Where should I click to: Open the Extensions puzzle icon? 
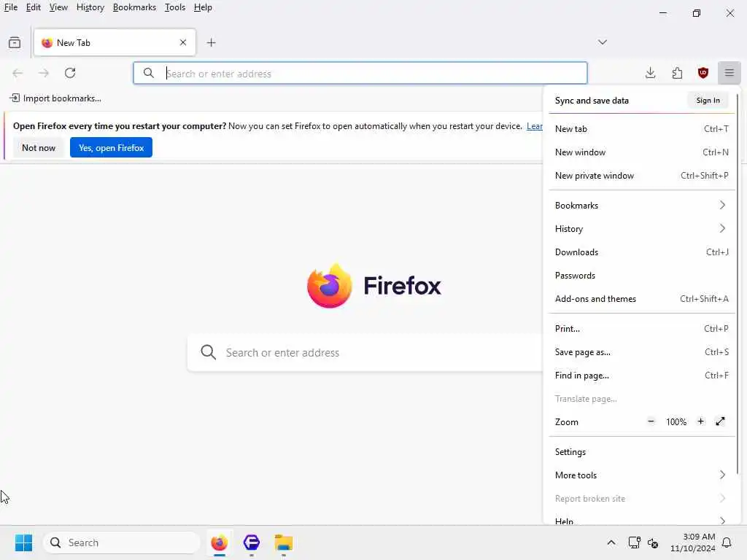tap(677, 73)
